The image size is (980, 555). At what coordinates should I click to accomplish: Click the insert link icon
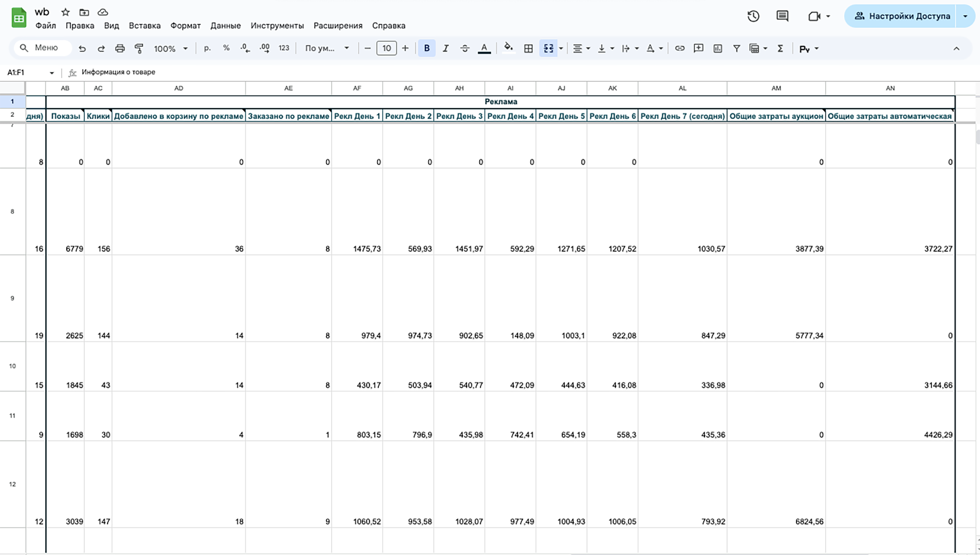click(x=679, y=48)
